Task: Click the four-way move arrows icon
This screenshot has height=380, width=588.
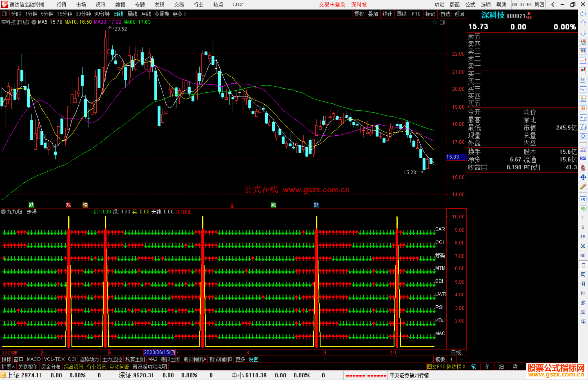Action: coord(583,177)
